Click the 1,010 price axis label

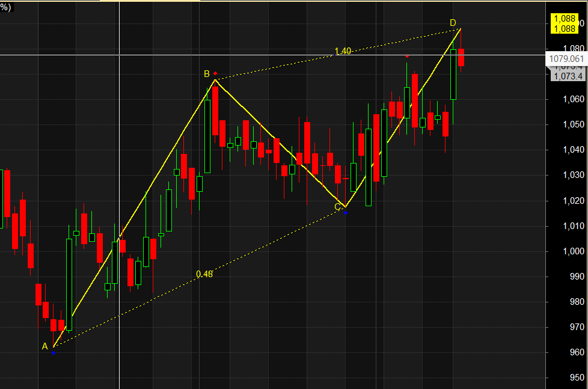coord(574,226)
